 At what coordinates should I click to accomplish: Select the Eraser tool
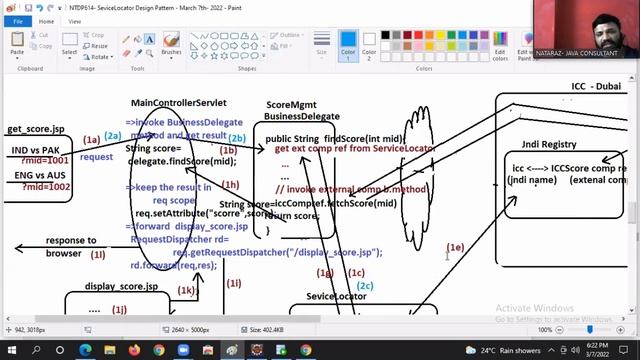(x=126, y=53)
